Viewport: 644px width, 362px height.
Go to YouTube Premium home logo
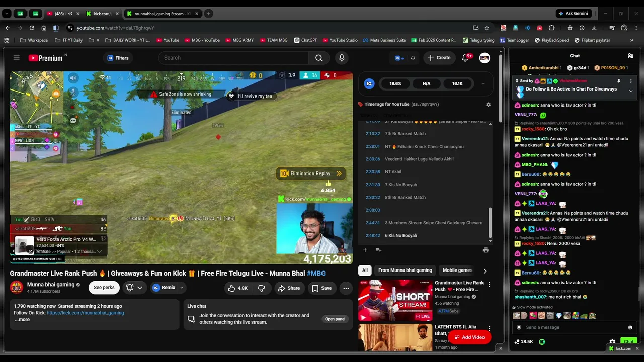[46, 58]
